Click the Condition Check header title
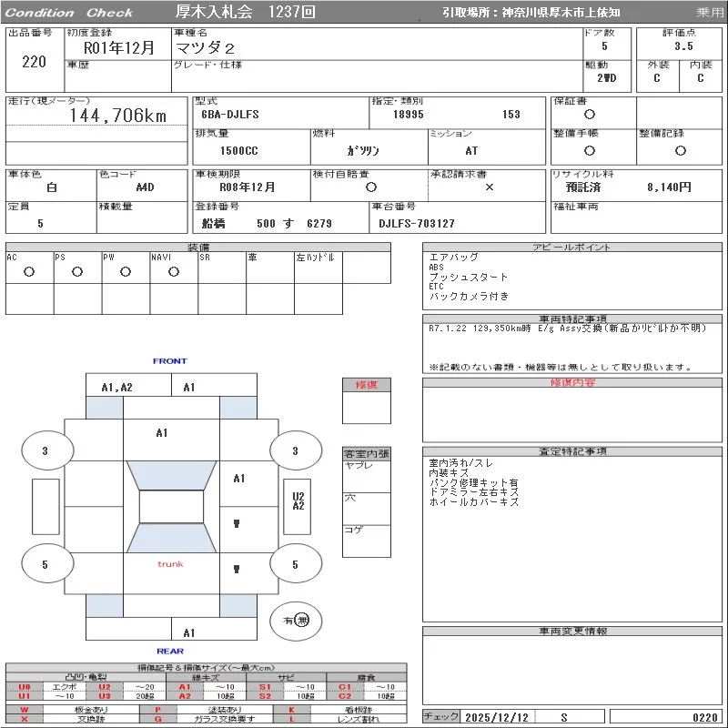Image resolution: width=728 pixels, height=728 pixels. (69, 13)
